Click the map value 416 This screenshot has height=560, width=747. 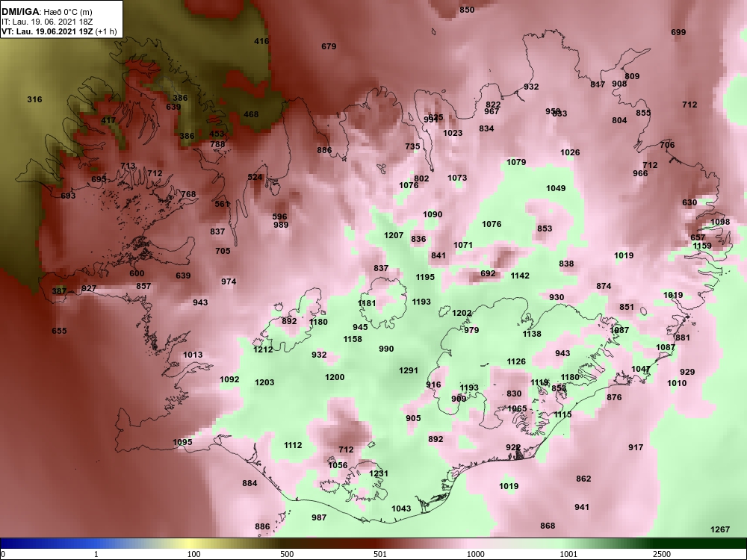pos(261,41)
